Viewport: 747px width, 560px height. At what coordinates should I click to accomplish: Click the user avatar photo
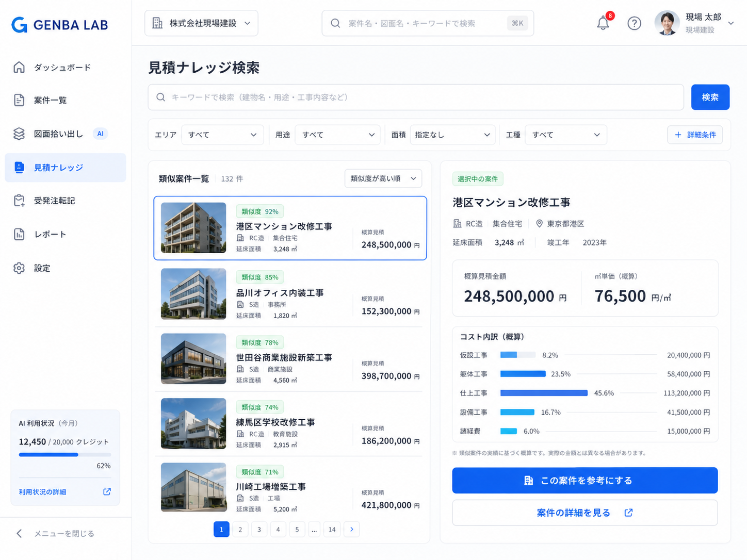(x=667, y=23)
